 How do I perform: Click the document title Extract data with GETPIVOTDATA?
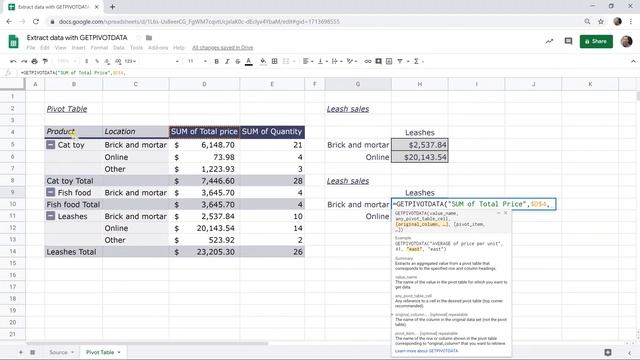77,38
